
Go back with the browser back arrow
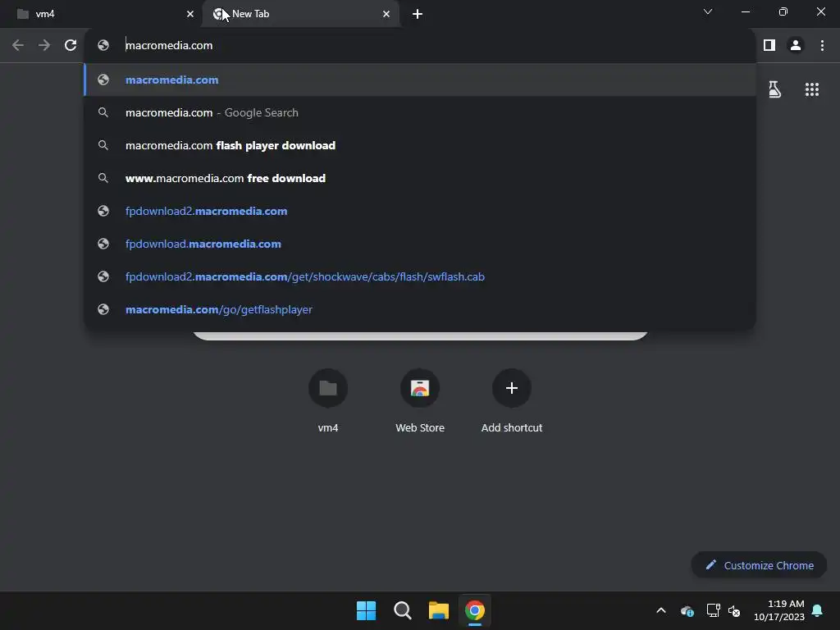point(18,45)
